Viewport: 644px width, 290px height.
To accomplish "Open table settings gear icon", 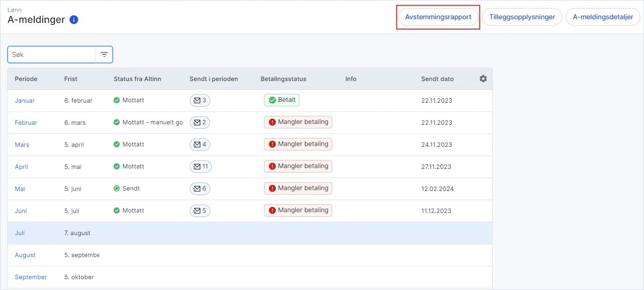I will click(483, 79).
